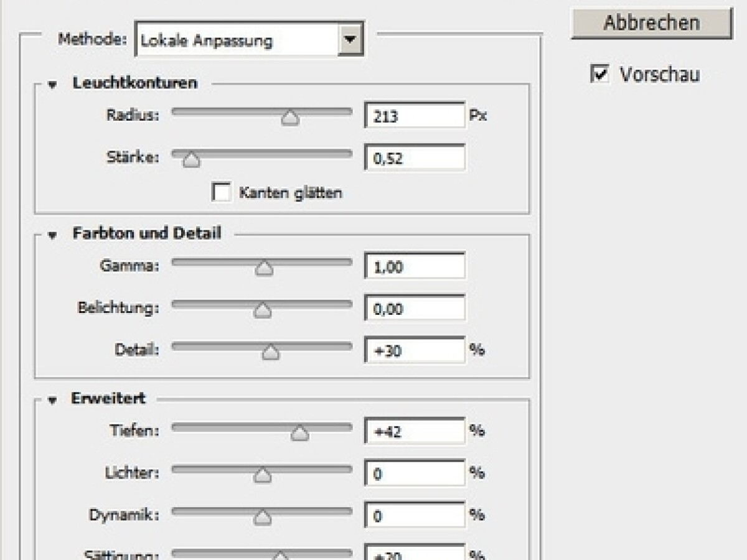This screenshot has height=560, width=747.
Task: Select the Gamma value field showing 1,00
Action: 414,266
